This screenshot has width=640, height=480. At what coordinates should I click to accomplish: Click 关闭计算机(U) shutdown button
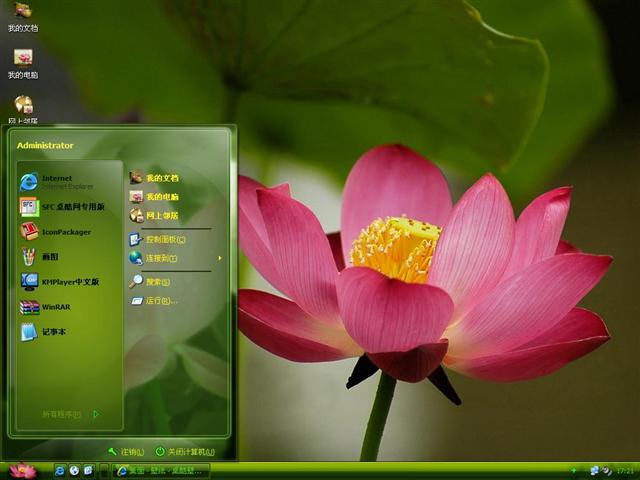pos(185,452)
